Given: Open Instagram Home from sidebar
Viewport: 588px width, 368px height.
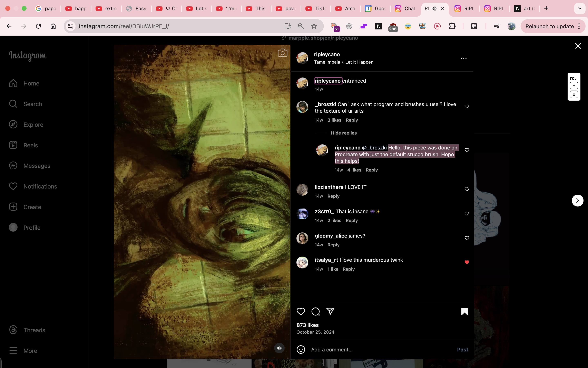Looking at the screenshot, I should (x=24, y=83).
